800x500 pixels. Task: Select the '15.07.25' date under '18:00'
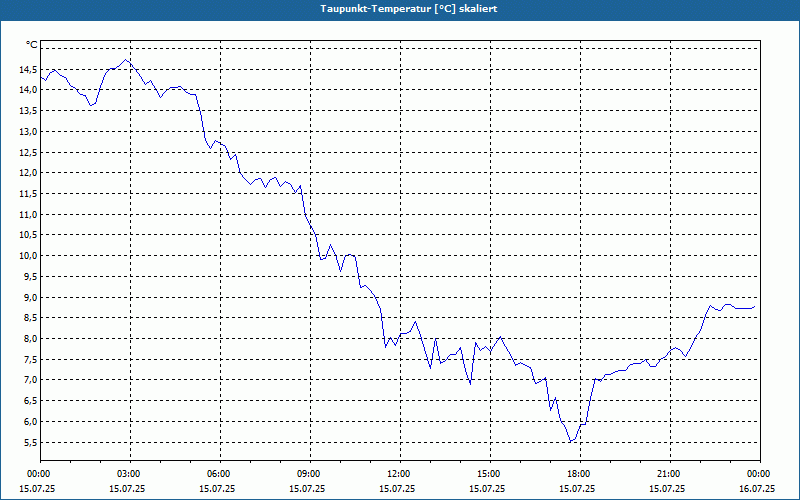click(x=577, y=489)
